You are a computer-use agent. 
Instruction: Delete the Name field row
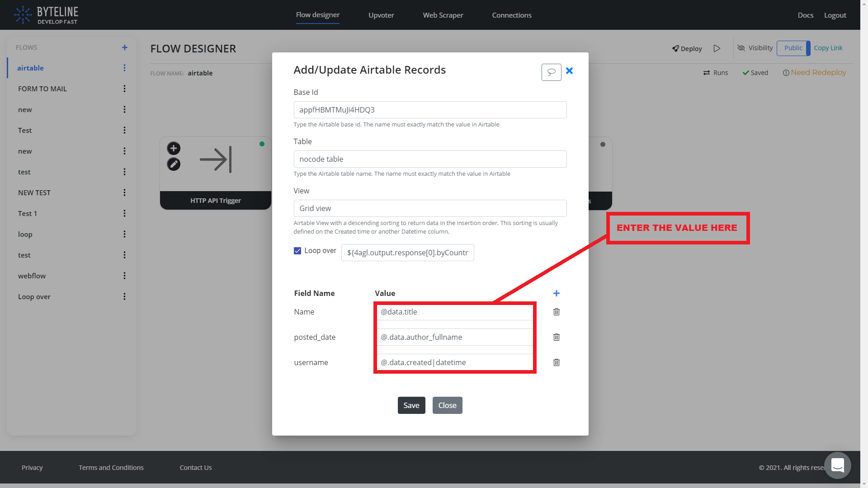coord(556,312)
